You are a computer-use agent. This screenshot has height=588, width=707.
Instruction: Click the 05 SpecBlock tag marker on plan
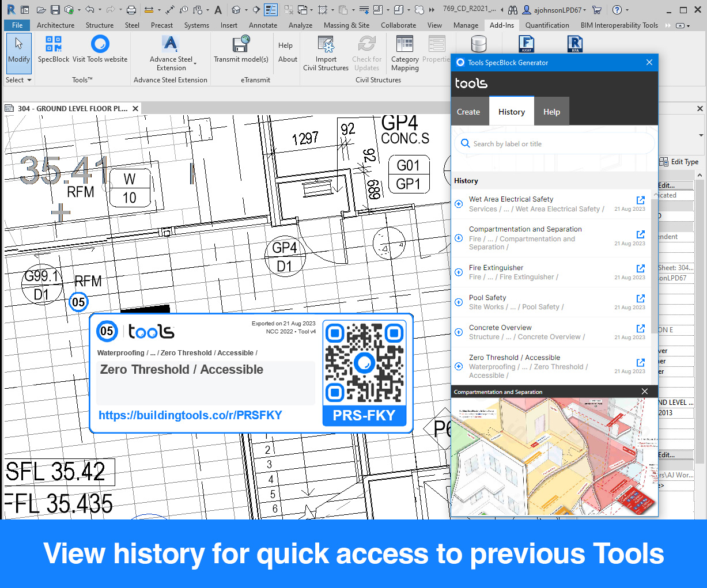tap(78, 302)
